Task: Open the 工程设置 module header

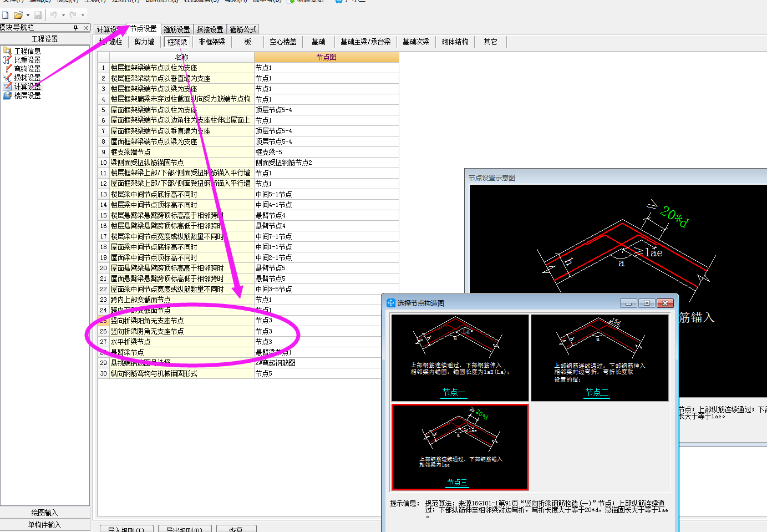Action: [x=45, y=39]
